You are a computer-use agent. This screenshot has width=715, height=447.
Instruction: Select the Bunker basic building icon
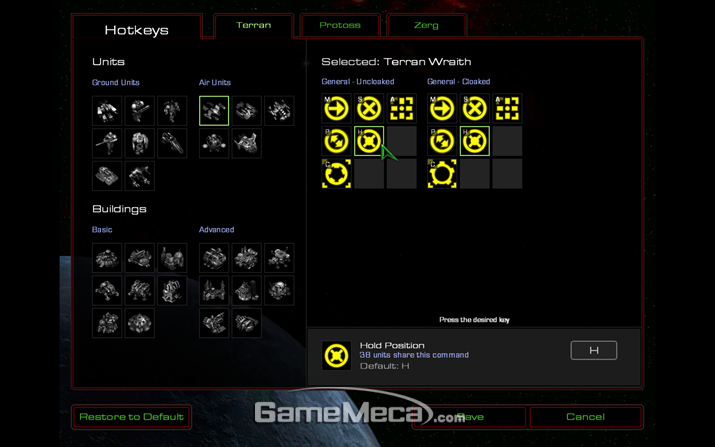click(140, 323)
